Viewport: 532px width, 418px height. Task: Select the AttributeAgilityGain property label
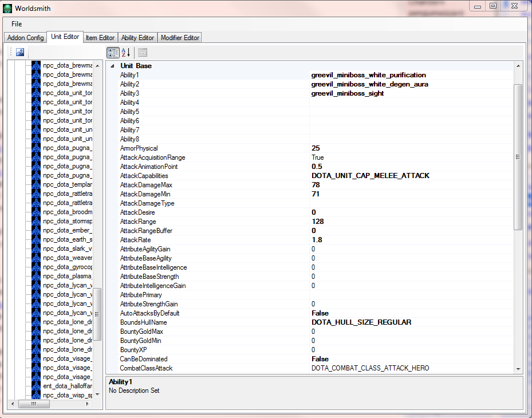tap(145, 249)
